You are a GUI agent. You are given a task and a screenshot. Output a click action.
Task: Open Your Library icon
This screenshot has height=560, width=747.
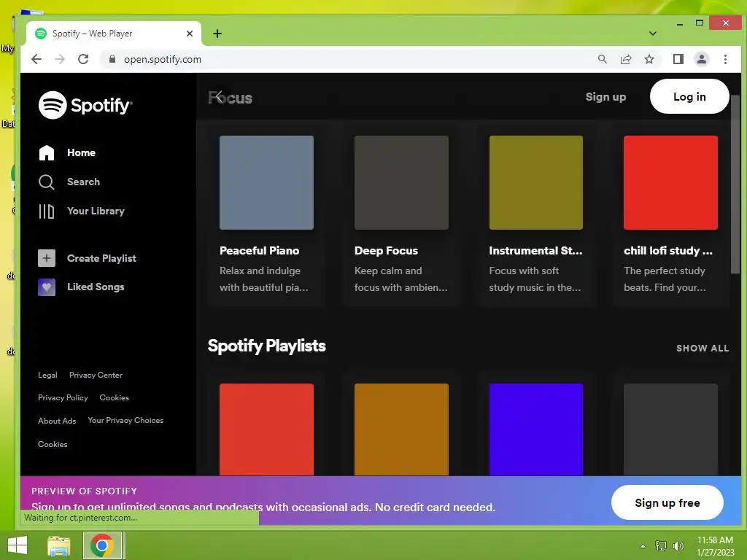[x=46, y=211]
